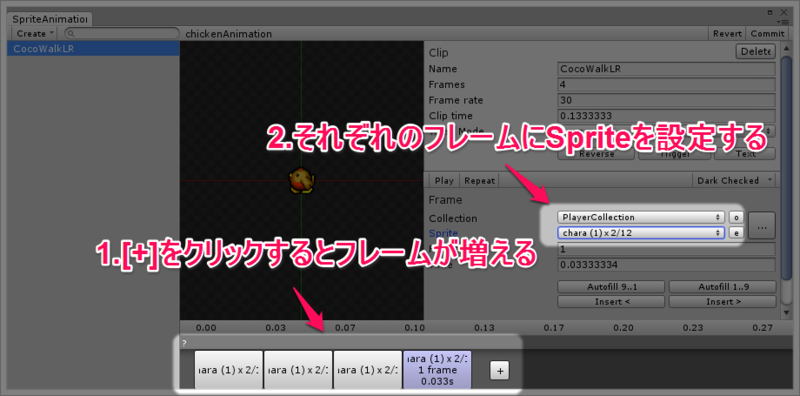The image size is (800, 396).
Task: Select the highlighted 1 frame 0.033s frame
Action: [437, 370]
